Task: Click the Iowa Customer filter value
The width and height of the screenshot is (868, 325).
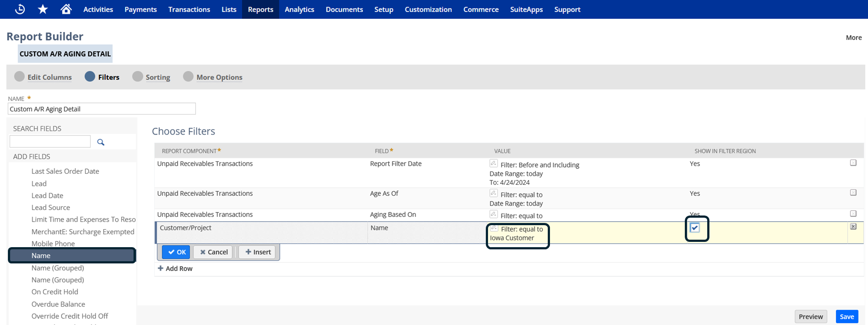Action: click(512, 238)
